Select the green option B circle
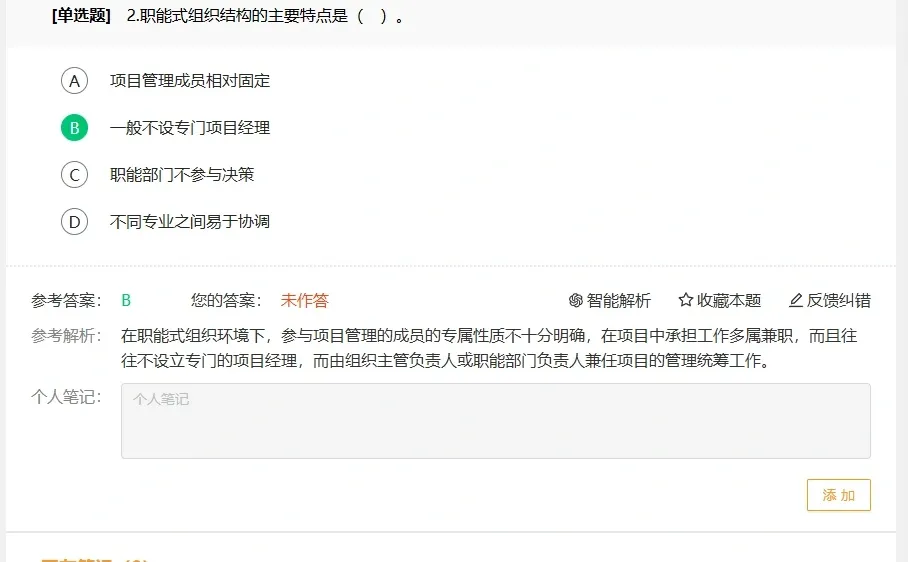This screenshot has height=562, width=908. coord(74,127)
